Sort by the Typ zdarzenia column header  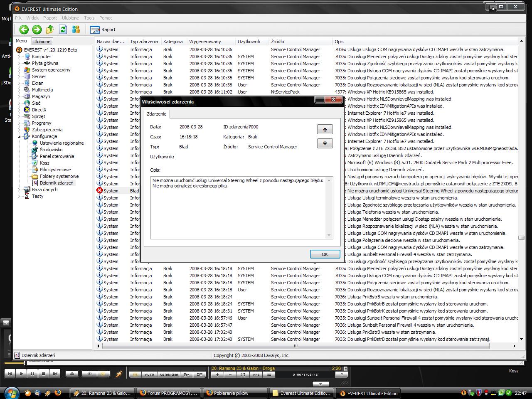pos(144,42)
